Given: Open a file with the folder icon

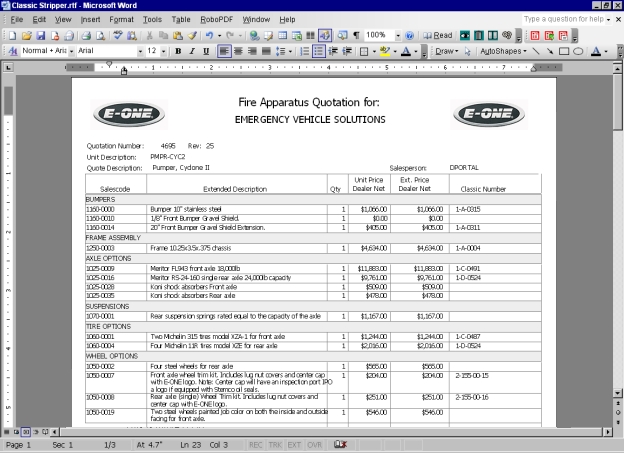Looking at the screenshot, I should pos(26,36).
